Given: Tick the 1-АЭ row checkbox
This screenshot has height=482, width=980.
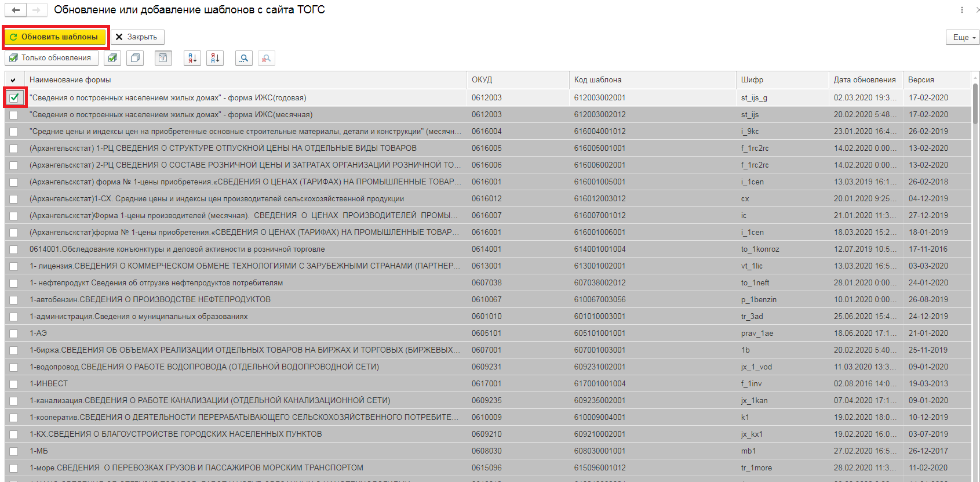Looking at the screenshot, I should click(x=14, y=334).
